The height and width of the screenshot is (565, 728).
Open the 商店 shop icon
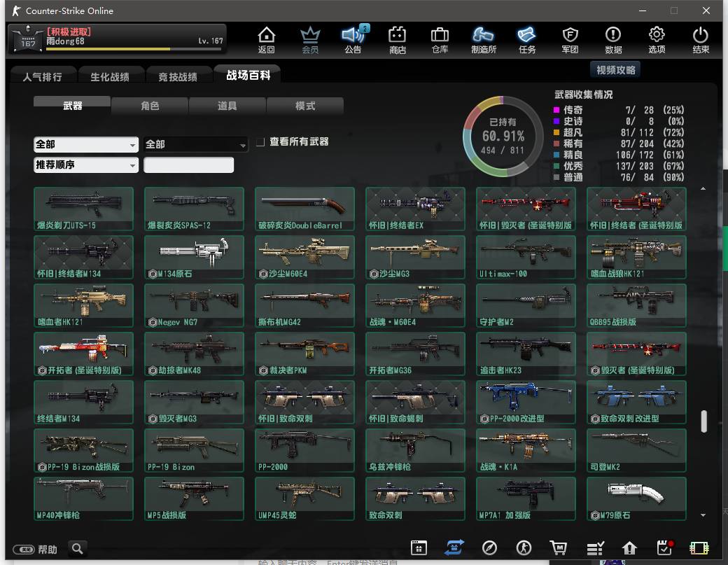[x=398, y=40]
